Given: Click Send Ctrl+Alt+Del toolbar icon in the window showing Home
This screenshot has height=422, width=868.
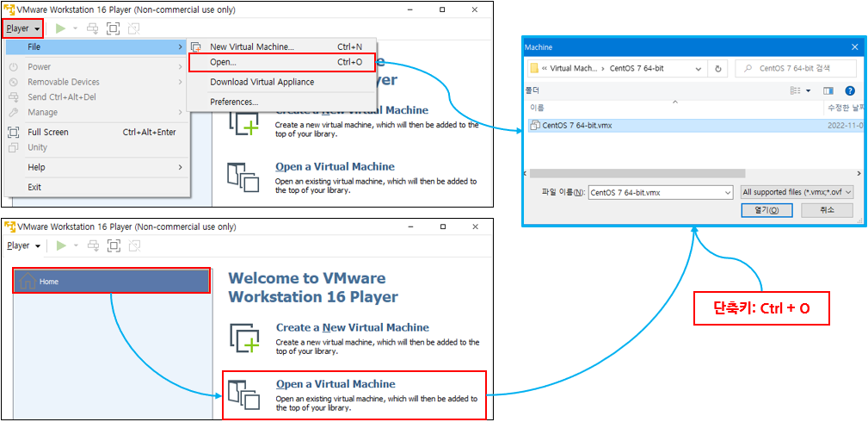Looking at the screenshot, I should (94, 245).
